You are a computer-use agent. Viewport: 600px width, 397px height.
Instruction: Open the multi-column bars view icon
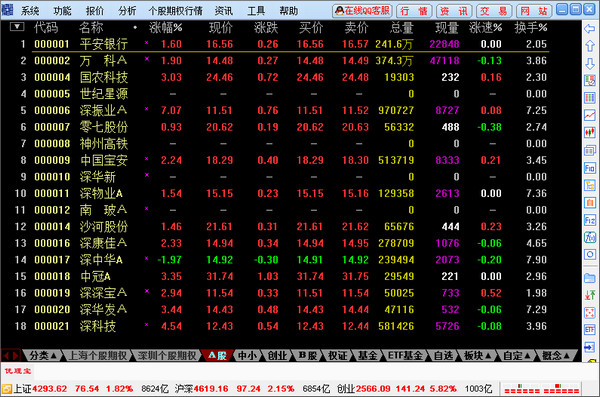tap(590, 98)
